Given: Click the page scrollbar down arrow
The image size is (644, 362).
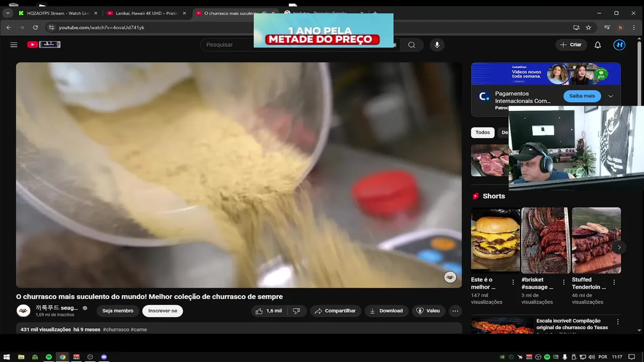Looking at the screenshot, I should [x=639, y=330].
